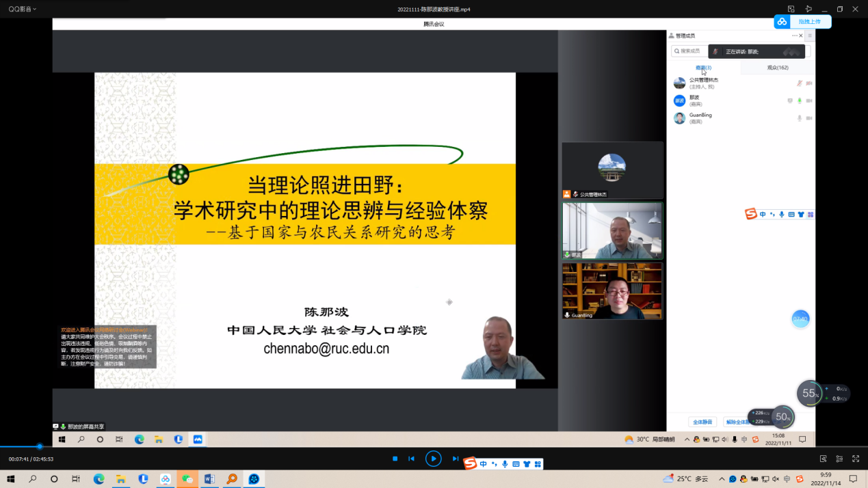Stop video playback in QQ影音
868x488 pixels.
click(395, 459)
